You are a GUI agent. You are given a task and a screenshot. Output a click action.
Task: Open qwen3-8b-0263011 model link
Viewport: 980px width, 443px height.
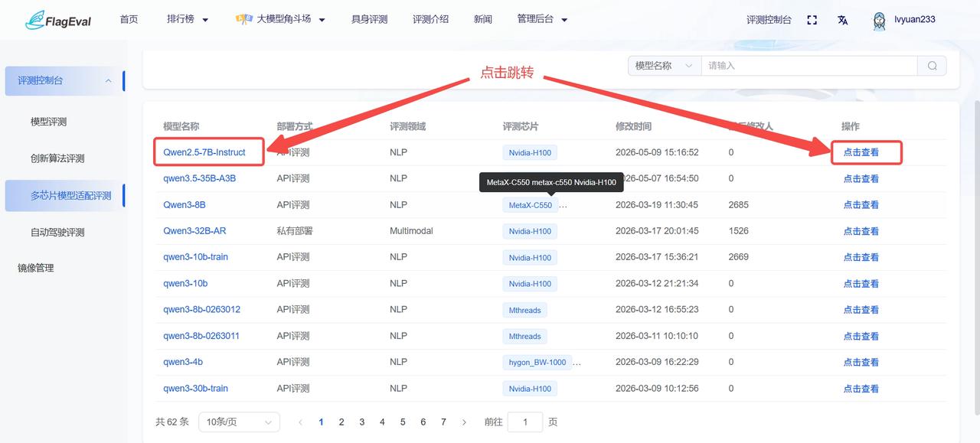[201, 336]
